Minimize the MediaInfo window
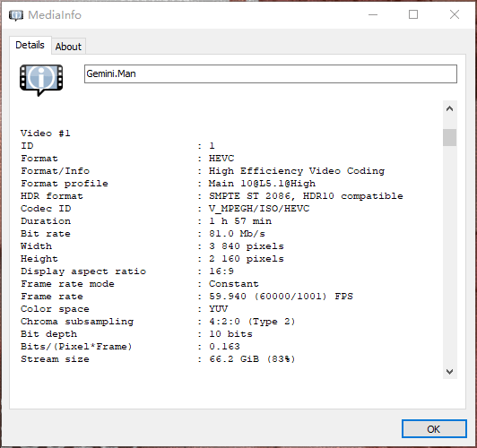 tap(373, 14)
